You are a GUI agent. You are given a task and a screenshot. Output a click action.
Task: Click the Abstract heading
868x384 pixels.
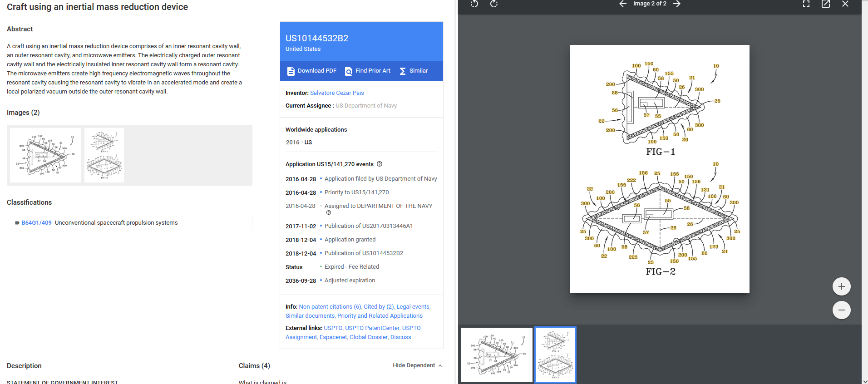pos(20,29)
